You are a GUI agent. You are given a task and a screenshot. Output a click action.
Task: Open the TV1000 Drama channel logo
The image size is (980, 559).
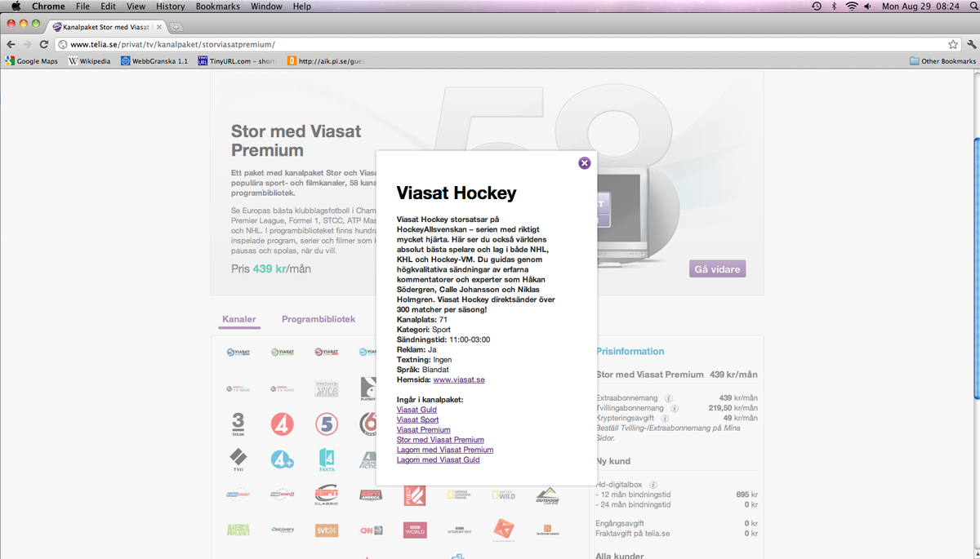(282, 389)
